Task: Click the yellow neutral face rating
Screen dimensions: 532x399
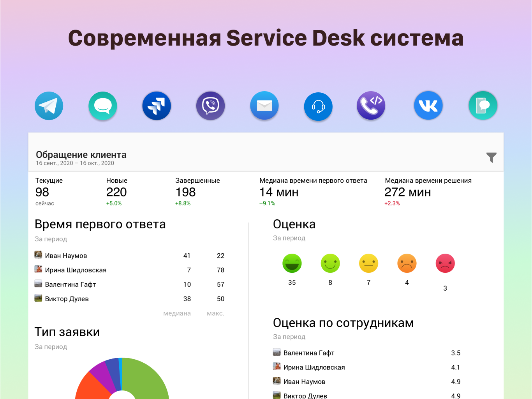Action: pyautogui.click(x=369, y=263)
